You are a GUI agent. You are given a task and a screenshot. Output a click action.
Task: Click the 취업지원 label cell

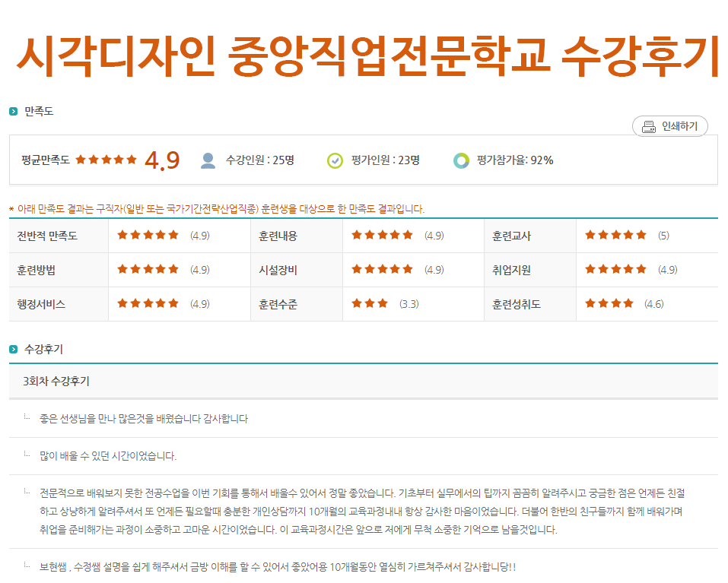[530, 270]
